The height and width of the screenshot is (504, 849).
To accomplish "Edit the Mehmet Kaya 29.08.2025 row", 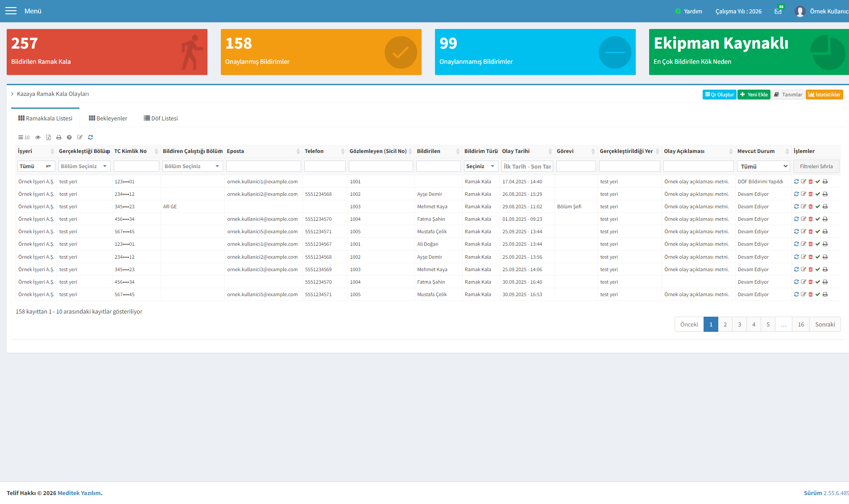I will [803, 207].
